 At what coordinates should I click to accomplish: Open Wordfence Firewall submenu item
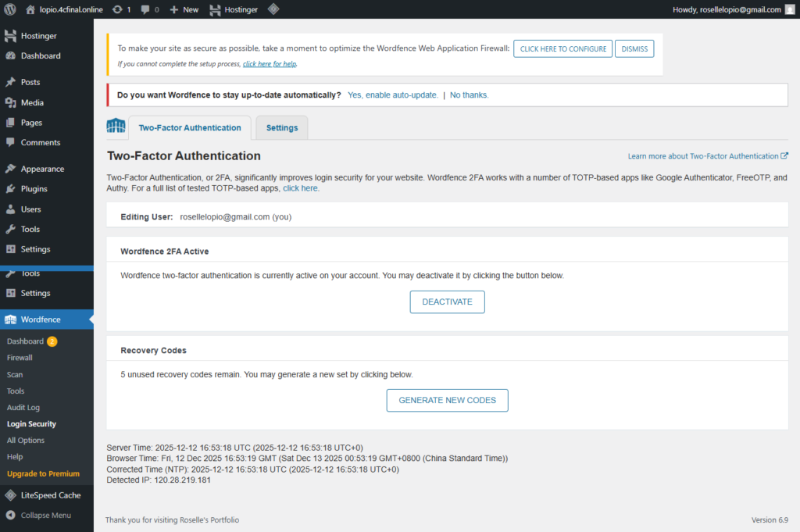tap(20, 358)
